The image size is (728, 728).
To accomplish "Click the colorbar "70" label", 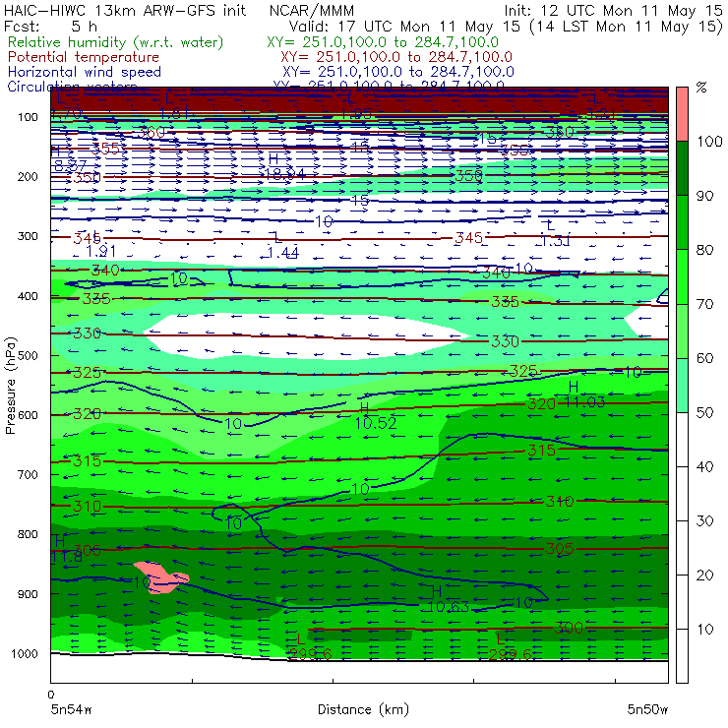I will coord(704,304).
